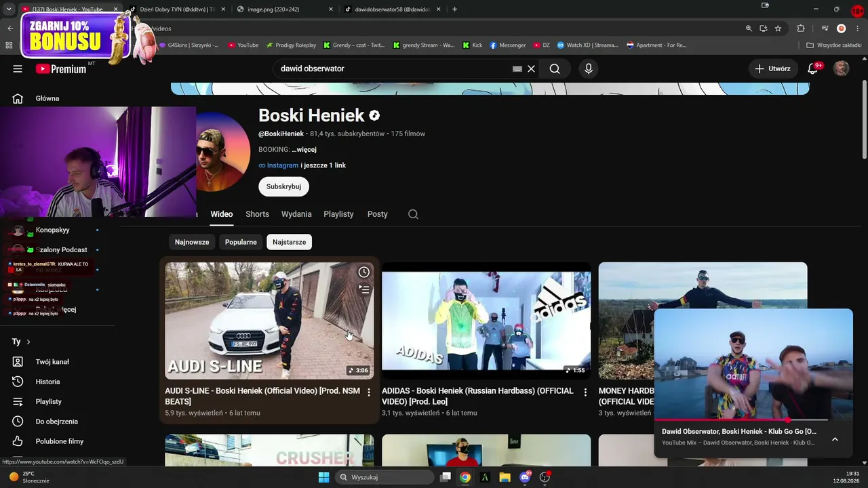The image size is (868, 488).
Task: Open Discord from the taskbar
Action: (x=524, y=477)
